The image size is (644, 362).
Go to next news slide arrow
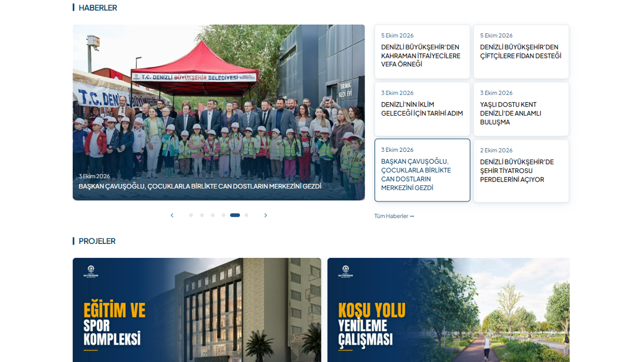coord(266,215)
